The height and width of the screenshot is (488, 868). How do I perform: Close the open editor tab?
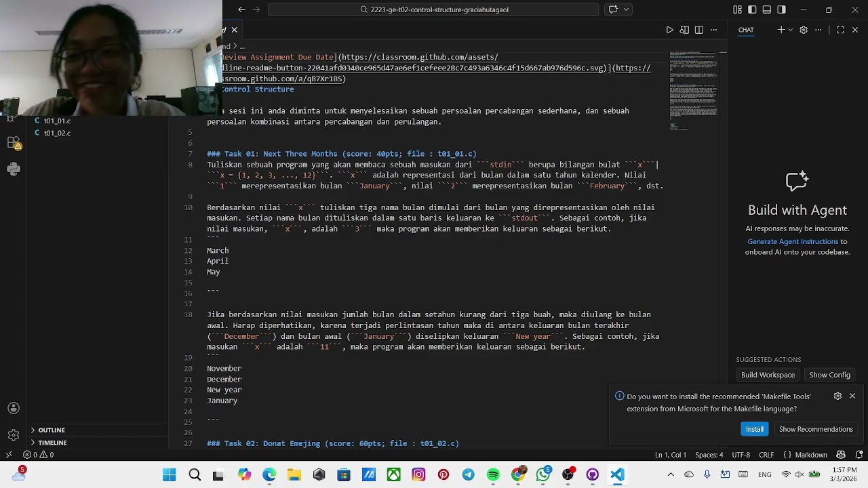tap(234, 30)
